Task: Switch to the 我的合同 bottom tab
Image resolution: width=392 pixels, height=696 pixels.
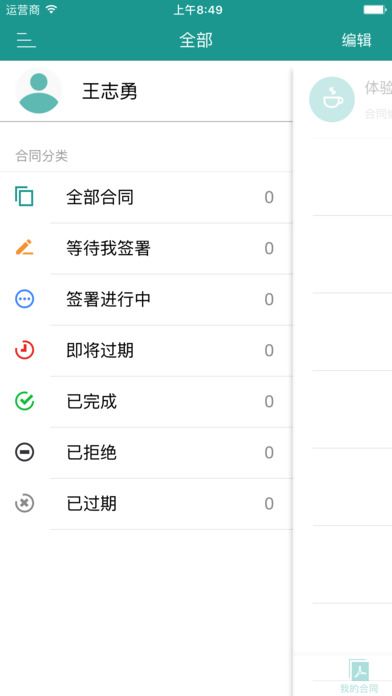Action: 360,677
